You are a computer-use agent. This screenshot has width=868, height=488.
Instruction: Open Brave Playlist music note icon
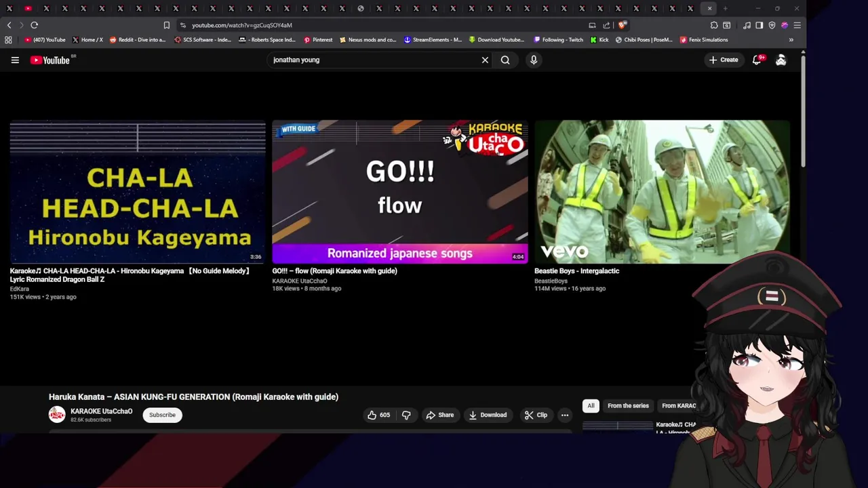tap(747, 25)
